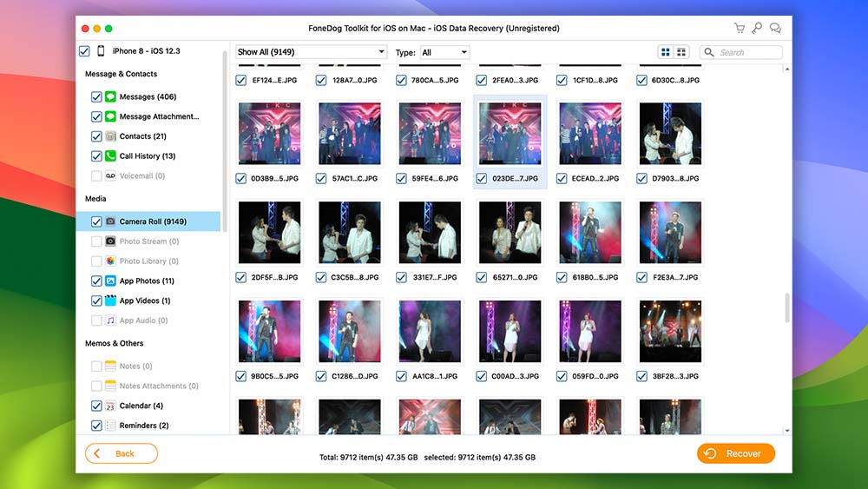The width and height of the screenshot is (868, 489).
Task: Click the Media section header
Action: pos(95,198)
